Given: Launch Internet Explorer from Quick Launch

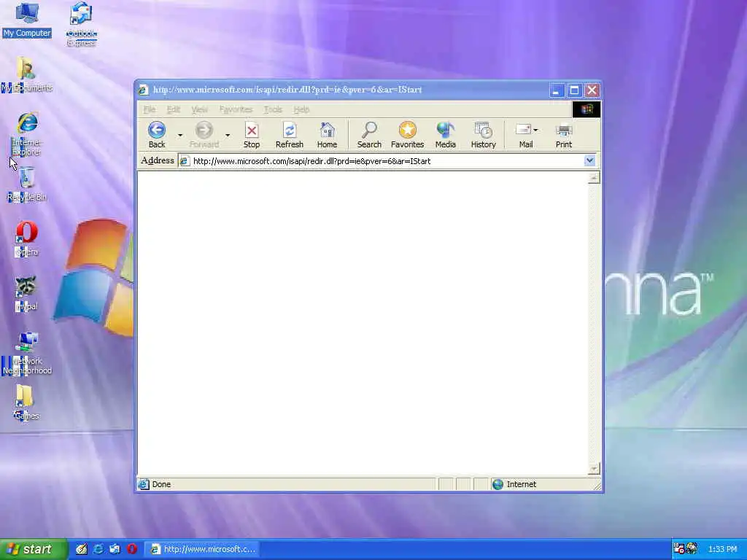Looking at the screenshot, I should coord(98,549).
